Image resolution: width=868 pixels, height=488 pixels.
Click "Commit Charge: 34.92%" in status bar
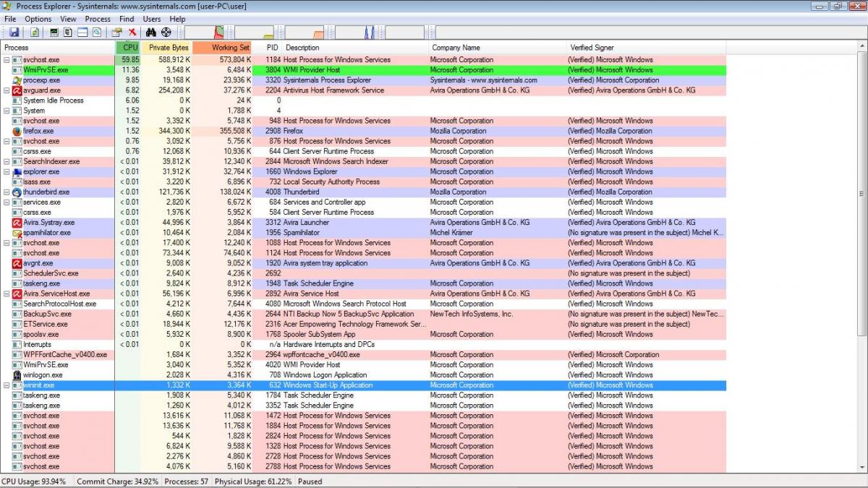tap(118, 481)
